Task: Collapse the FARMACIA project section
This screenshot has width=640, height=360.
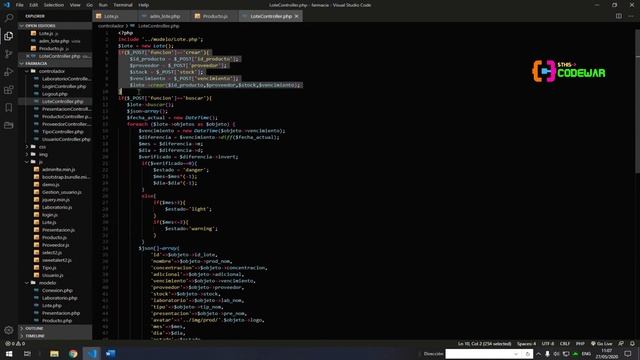Action: [36, 64]
